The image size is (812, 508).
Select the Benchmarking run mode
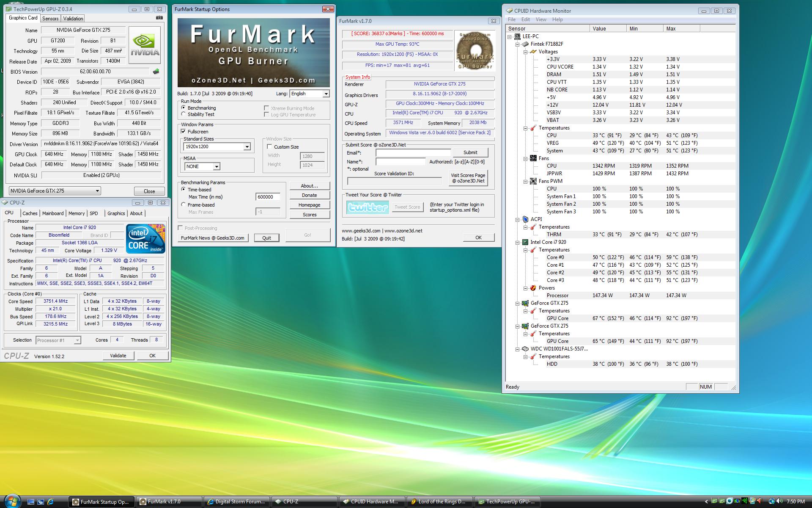coord(184,108)
